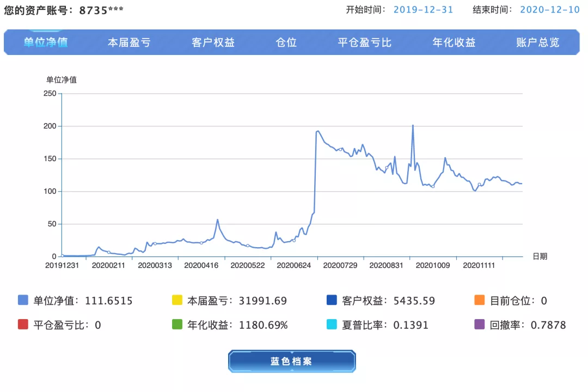Click the 20200729 date axis label
Image resolution: width=588 pixels, height=392 pixels.
point(340,265)
